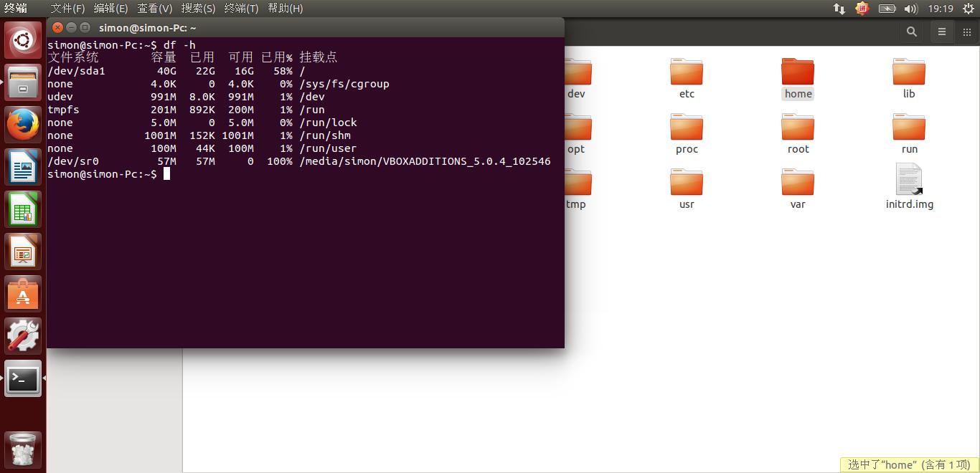Open the 帮助(H) menu
Screen dimensions: 980x473
pyautogui.click(x=285, y=9)
